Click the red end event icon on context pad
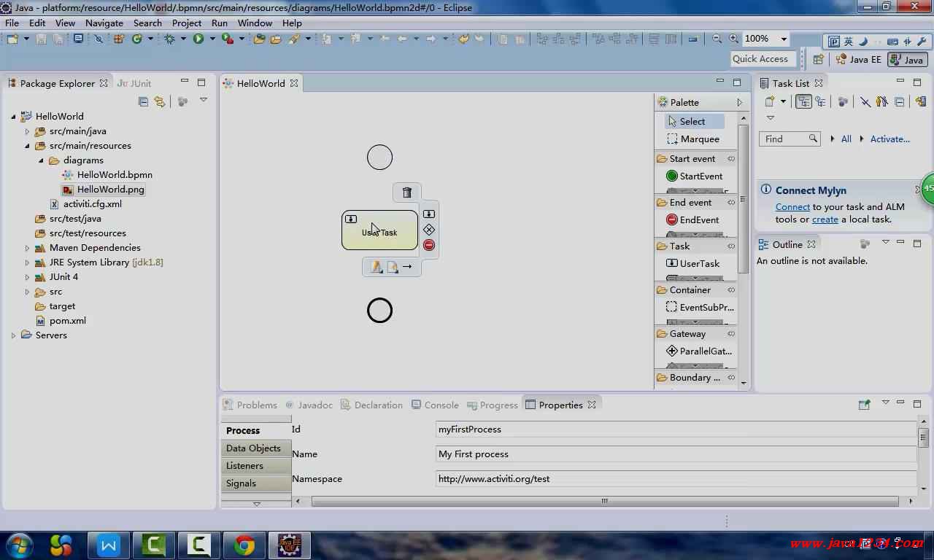 point(429,245)
